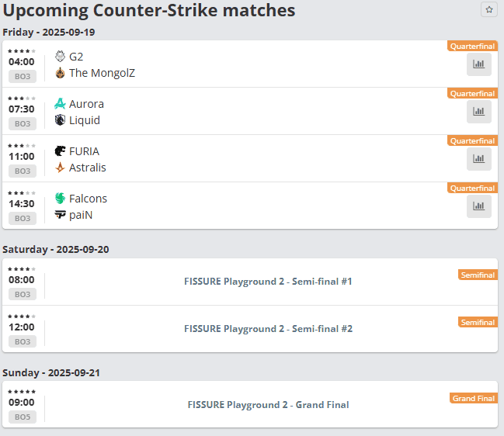Viewport: 504px width, 436px height.
Task: Click the Quarterfinal tag on G2 match
Action: point(472,46)
